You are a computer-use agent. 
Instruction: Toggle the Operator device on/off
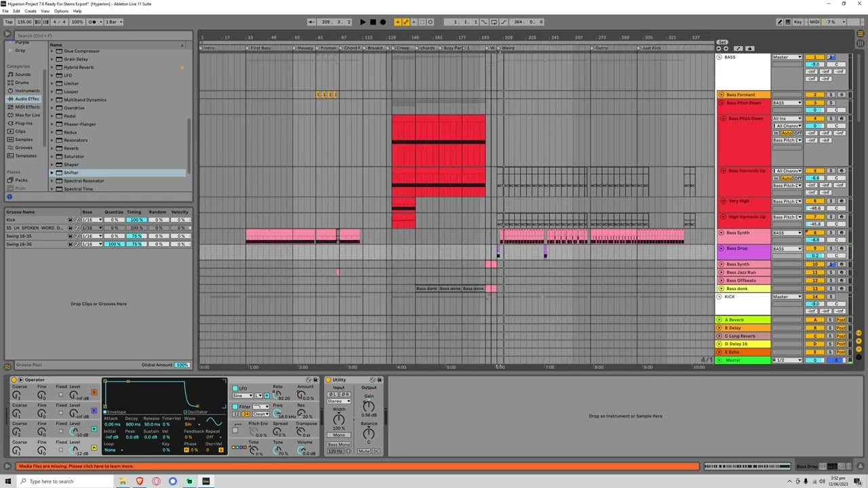click(14, 380)
